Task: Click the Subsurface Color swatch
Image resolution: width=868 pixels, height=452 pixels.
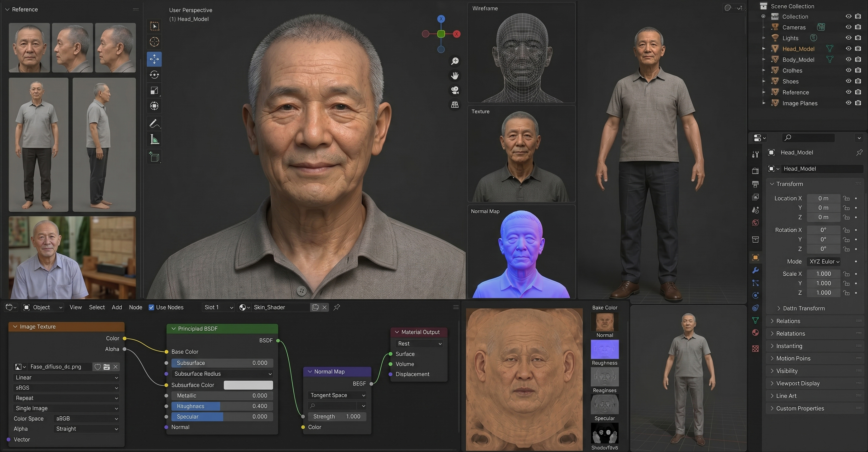Action: click(x=248, y=385)
